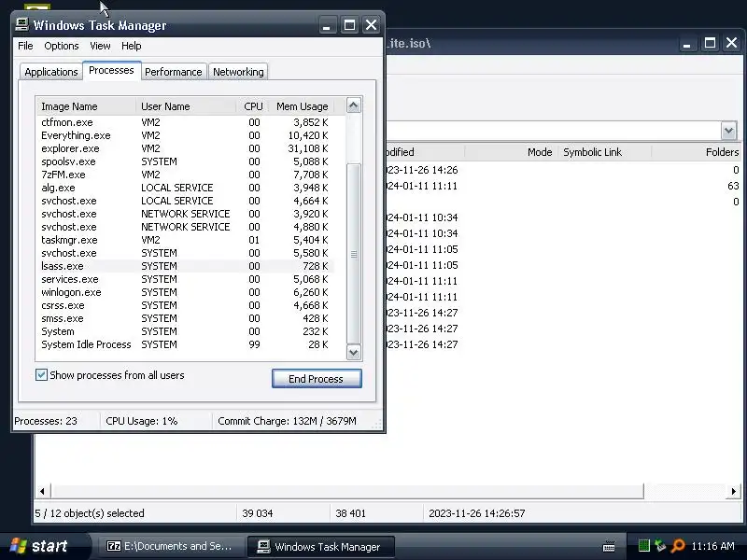Sort by the CPU column header
The image size is (747, 560).
pos(253,106)
